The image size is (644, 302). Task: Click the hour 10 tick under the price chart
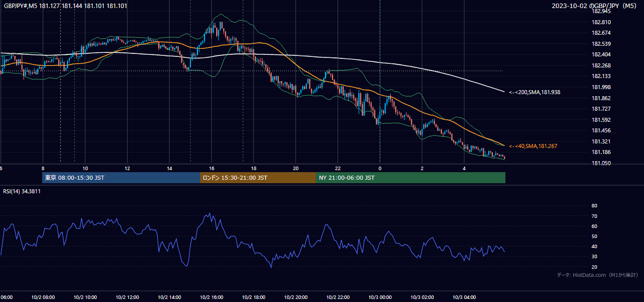tap(85, 168)
